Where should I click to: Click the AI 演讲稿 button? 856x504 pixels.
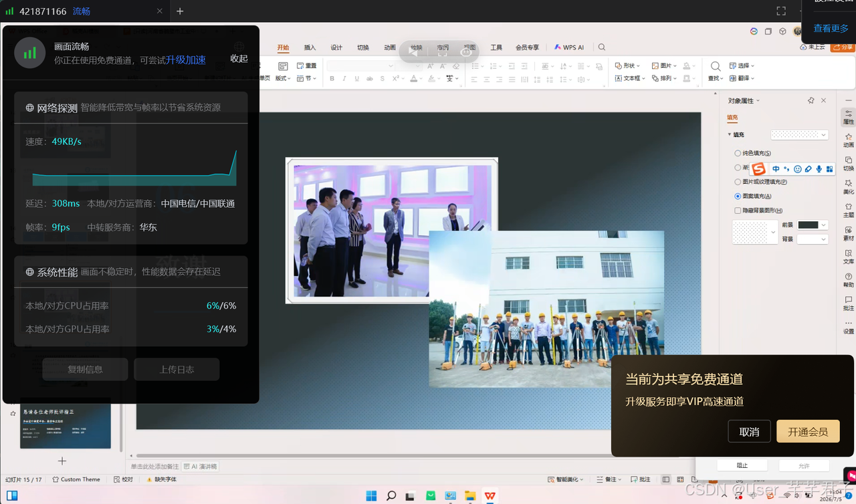pos(201,467)
